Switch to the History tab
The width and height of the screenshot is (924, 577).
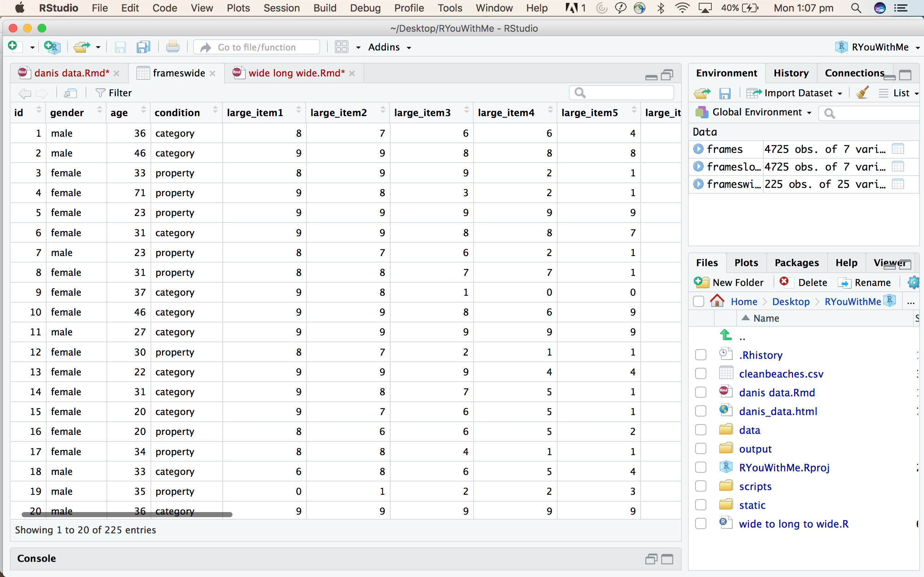[791, 73]
